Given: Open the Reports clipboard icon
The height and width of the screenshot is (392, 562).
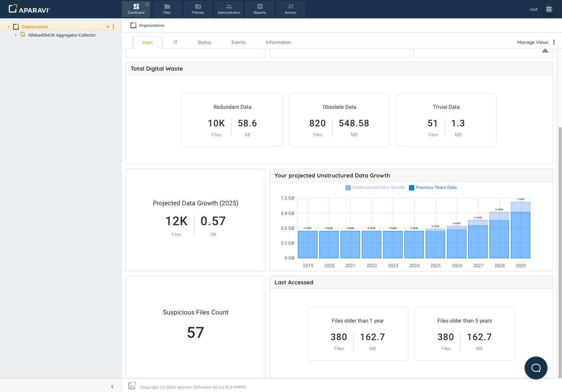Looking at the screenshot, I should 260,7.
